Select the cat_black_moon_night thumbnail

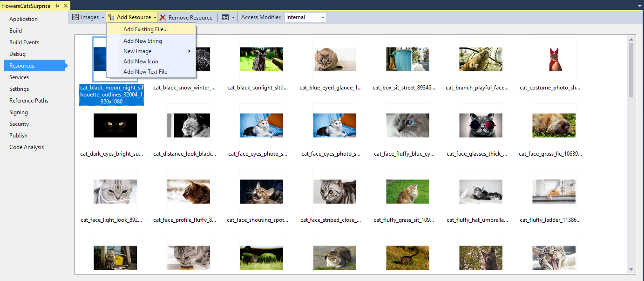tap(100, 60)
